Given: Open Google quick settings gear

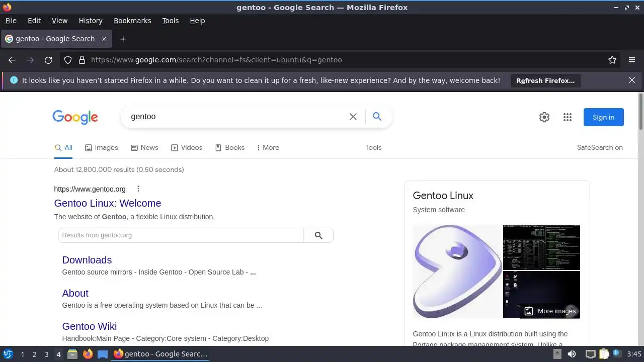Looking at the screenshot, I should pyautogui.click(x=544, y=117).
